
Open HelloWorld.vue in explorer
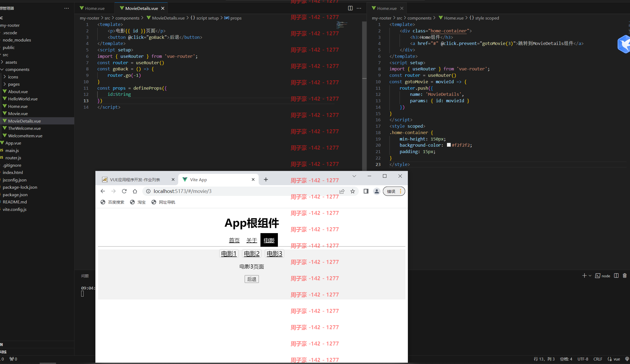coord(37,99)
